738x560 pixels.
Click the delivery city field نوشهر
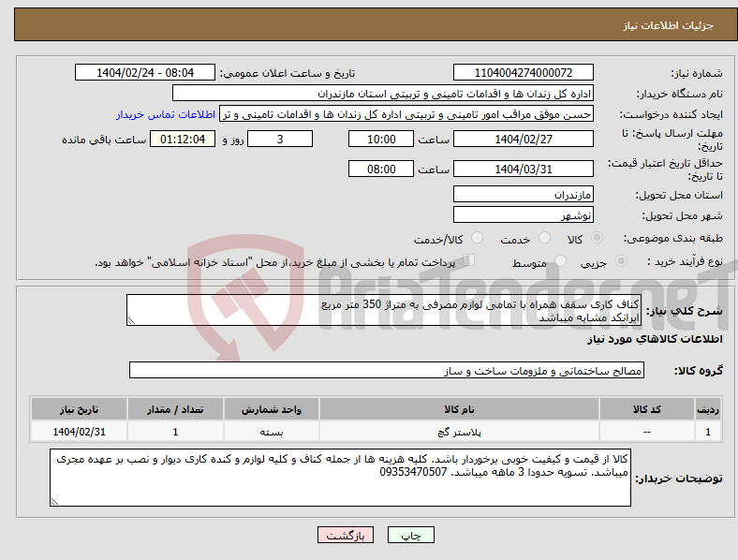click(x=523, y=215)
